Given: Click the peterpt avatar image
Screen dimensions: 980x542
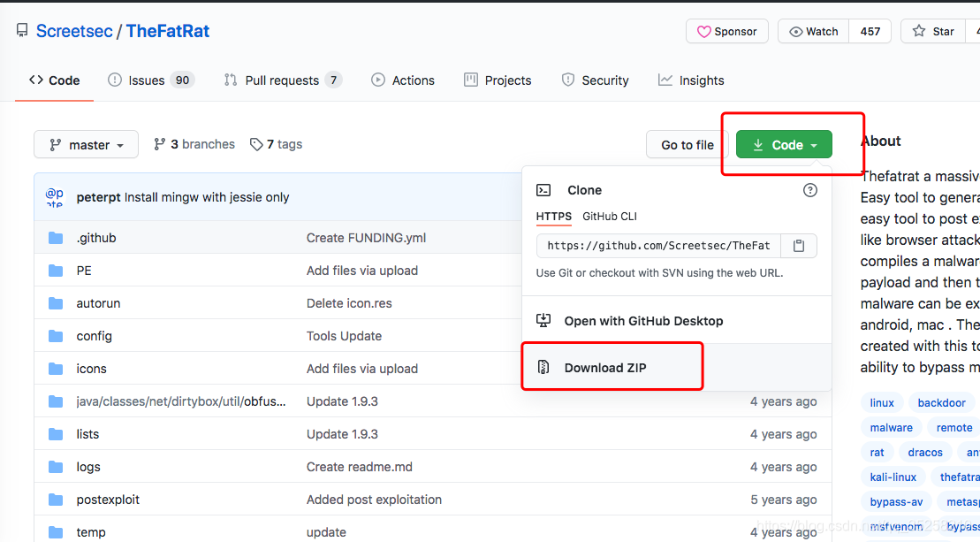Looking at the screenshot, I should tap(55, 197).
